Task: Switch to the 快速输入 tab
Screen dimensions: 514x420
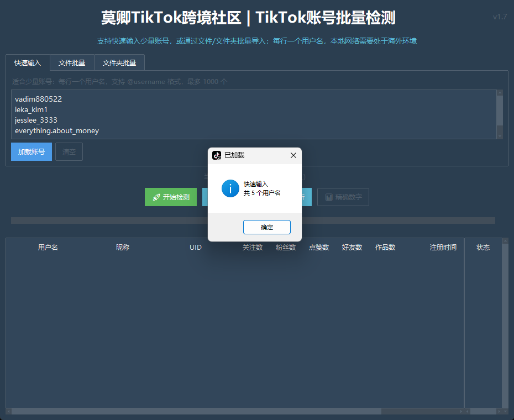Action: [28, 62]
